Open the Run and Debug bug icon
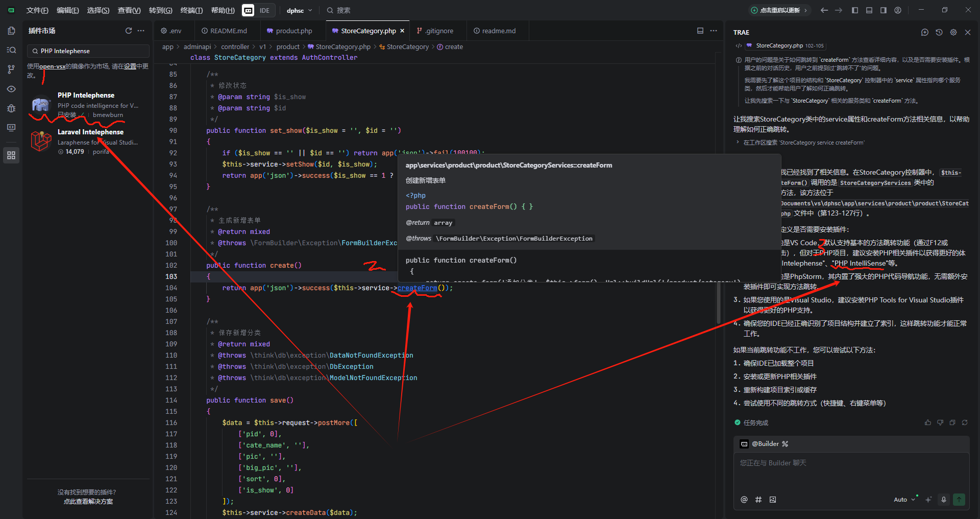 tap(11, 108)
